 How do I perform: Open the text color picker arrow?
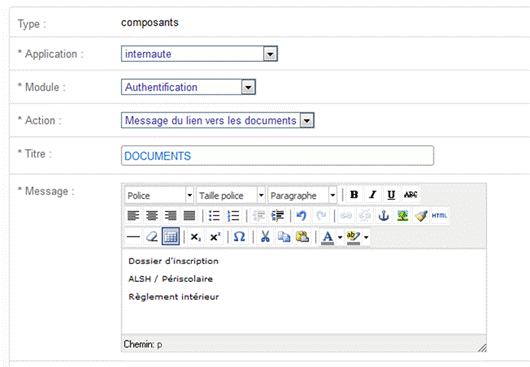340,237
